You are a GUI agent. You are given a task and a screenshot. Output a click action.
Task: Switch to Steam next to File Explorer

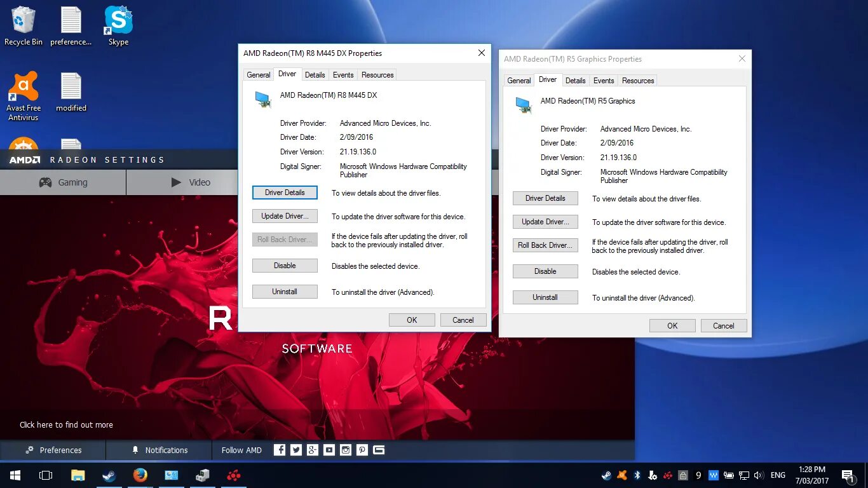pos(109,475)
